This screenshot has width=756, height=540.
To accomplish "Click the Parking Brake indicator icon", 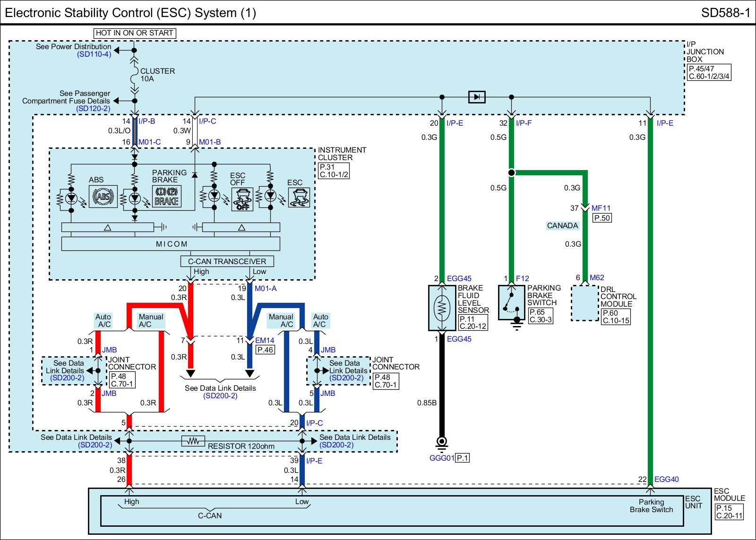I will coord(166,196).
